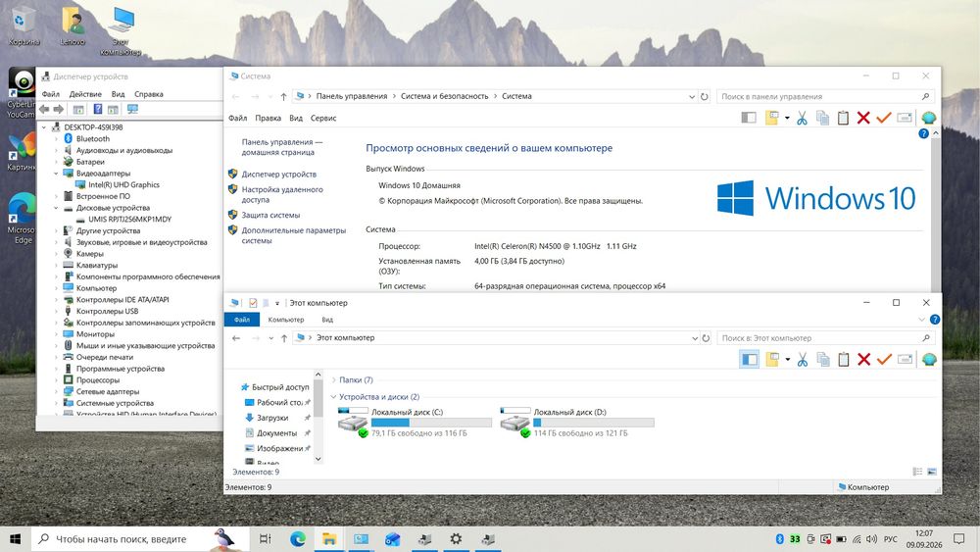Image resolution: width=980 pixels, height=552 pixels.
Task: Click the usage bar of Локальный диск (D:)
Action: coord(593,424)
